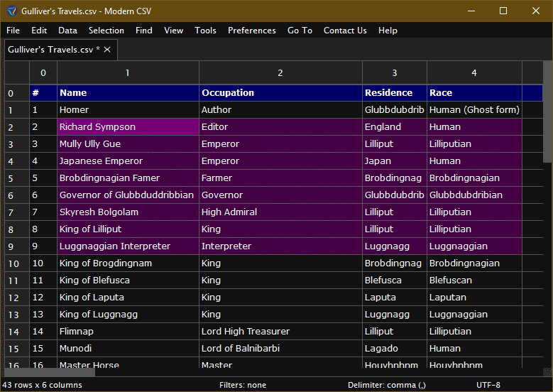Select the 'Governor of Glubbduddribbian' cell
This screenshot has width=553, height=392.
click(128, 195)
